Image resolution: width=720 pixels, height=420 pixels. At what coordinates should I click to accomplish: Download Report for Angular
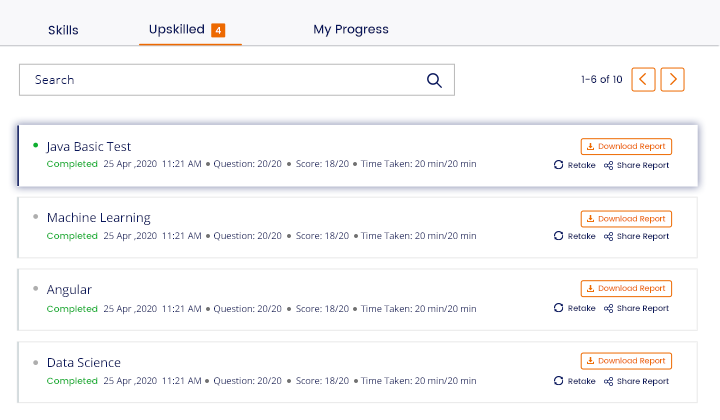point(626,288)
